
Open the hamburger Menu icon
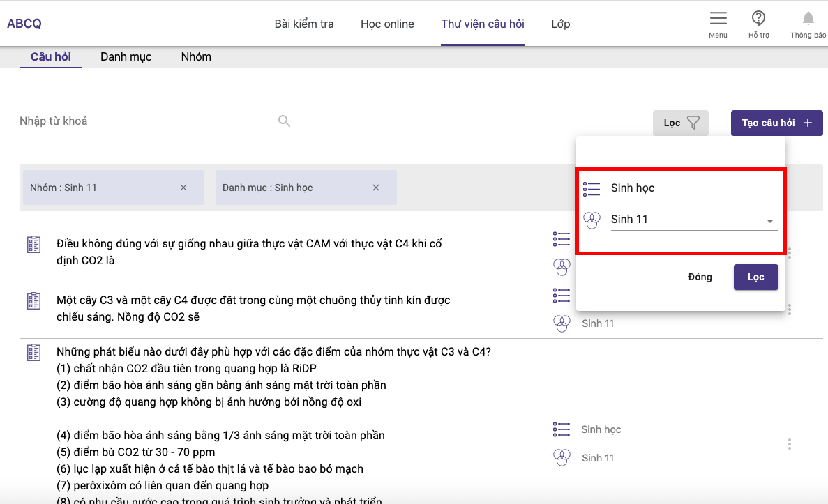click(718, 18)
